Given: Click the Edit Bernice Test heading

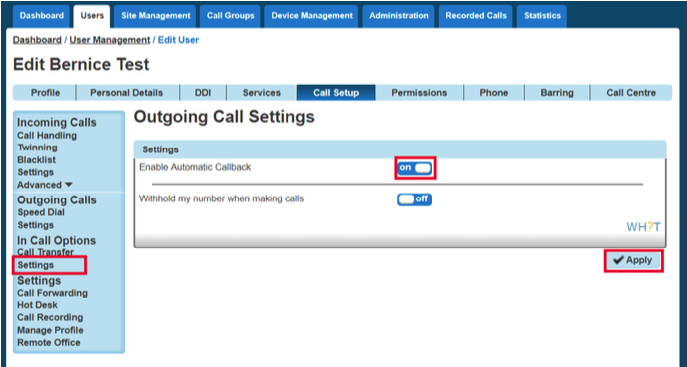Looking at the screenshot, I should [81, 64].
